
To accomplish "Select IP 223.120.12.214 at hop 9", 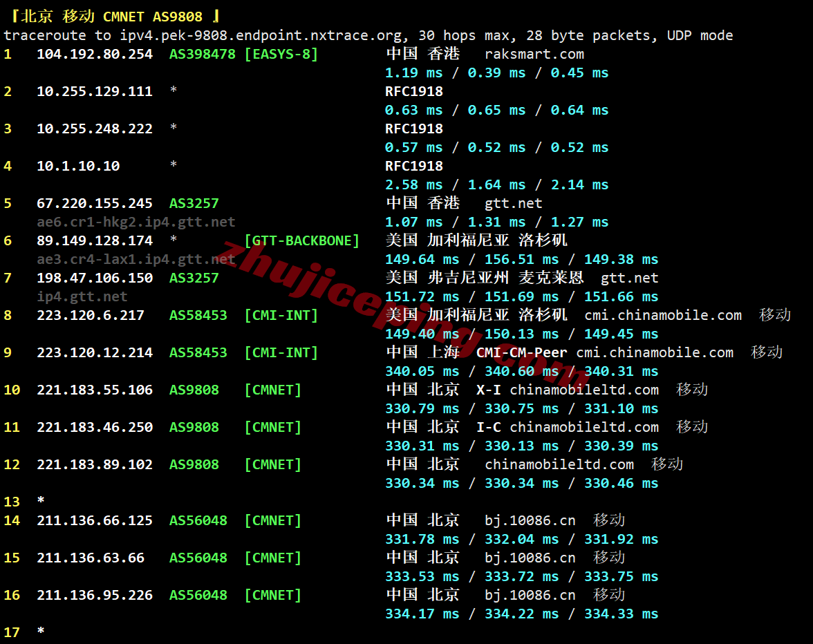I will [x=95, y=353].
